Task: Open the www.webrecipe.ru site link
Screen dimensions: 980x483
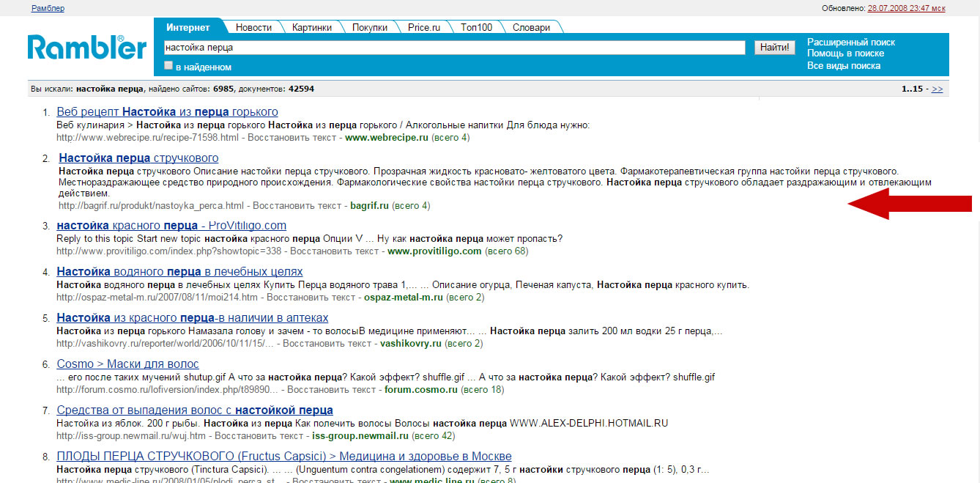Action: (x=386, y=137)
